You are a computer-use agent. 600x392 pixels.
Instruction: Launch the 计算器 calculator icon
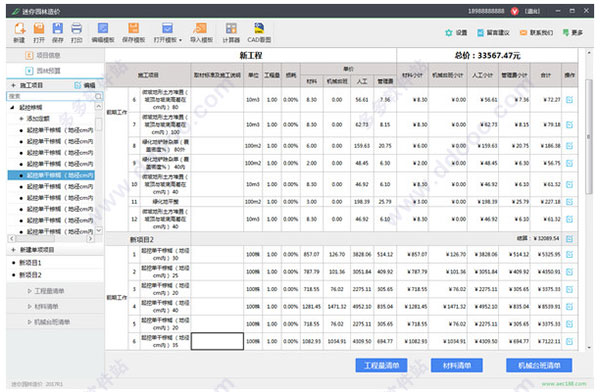(x=231, y=28)
